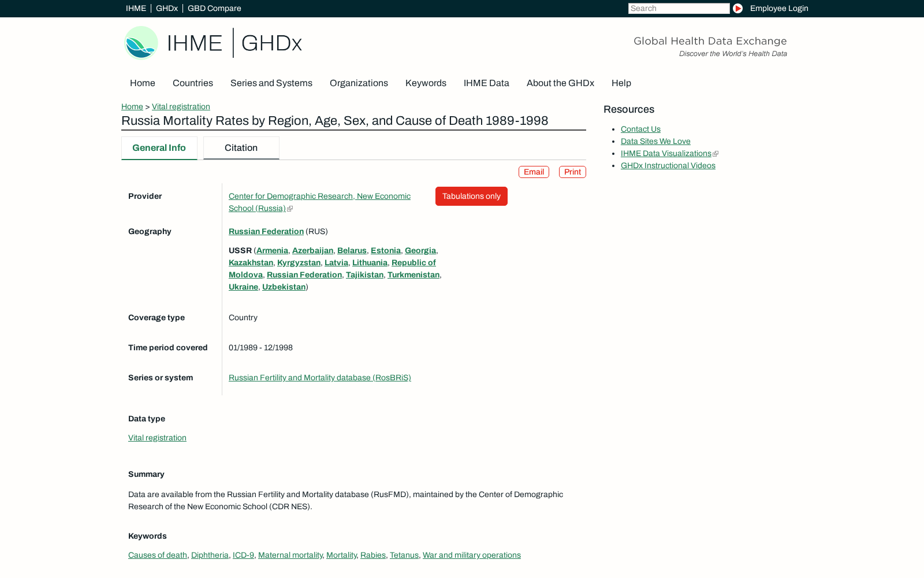This screenshot has height=578, width=924.
Task: Open Russian Fertility and Mortality database (RosBRiS) link
Action: (320, 378)
